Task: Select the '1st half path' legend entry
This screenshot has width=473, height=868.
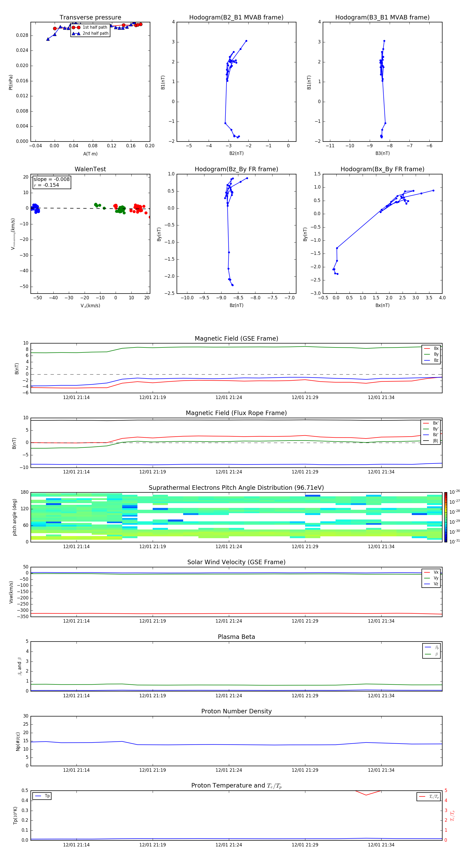Action: pos(90,27)
